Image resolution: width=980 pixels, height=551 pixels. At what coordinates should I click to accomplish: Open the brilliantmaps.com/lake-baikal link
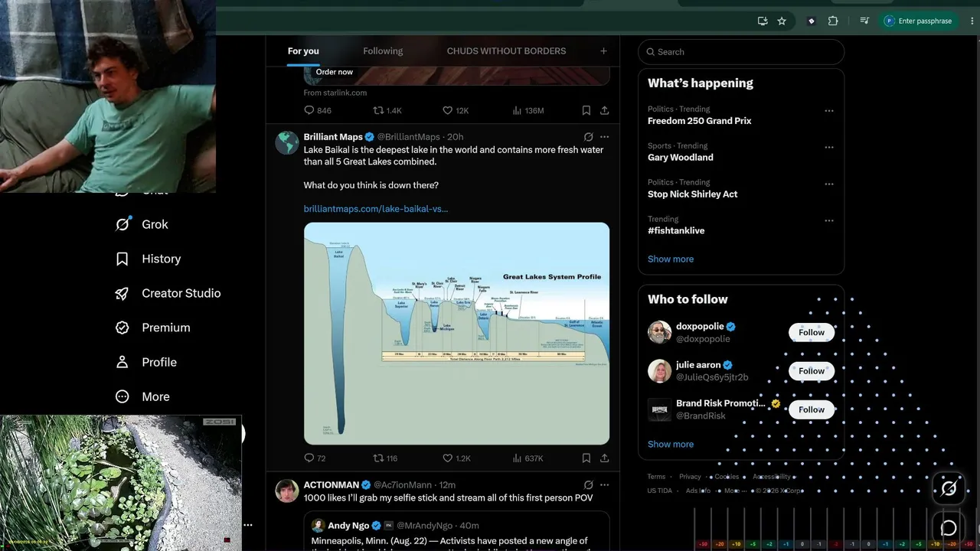click(x=376, y=209)
